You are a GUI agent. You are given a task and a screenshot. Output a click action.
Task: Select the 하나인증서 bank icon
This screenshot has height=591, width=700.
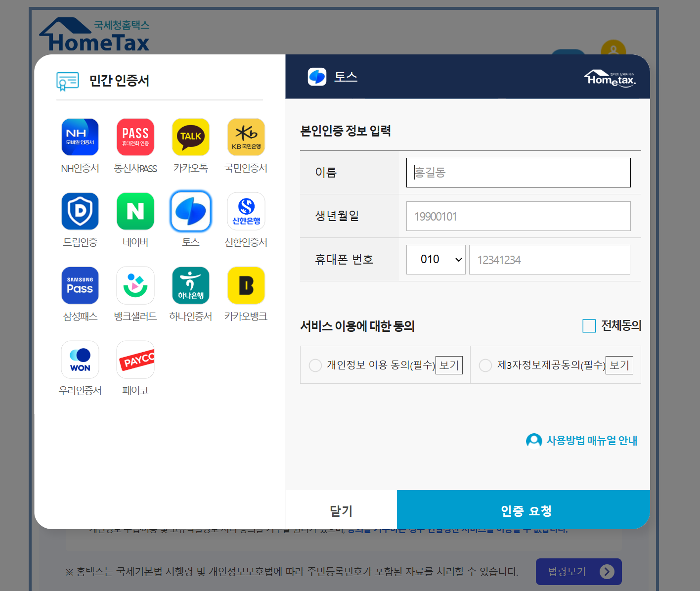[191, 285]
